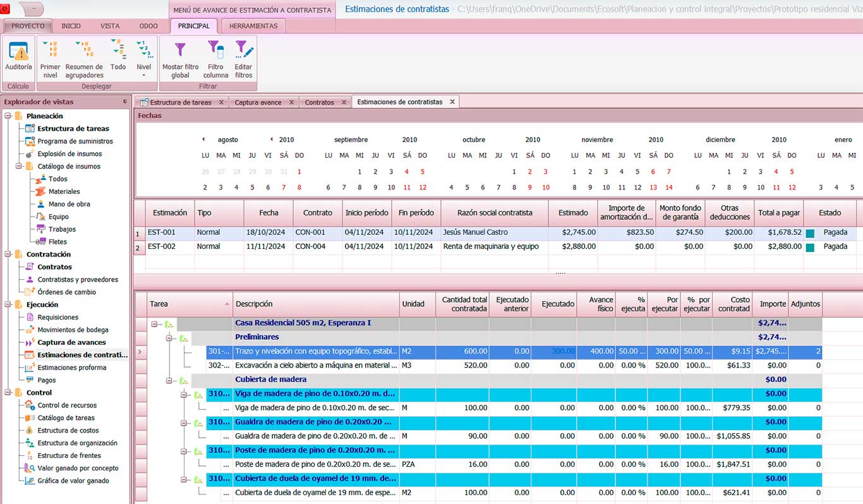Sort by Razón social contratista header
The image size is (863, 504).
pos(495,213)
